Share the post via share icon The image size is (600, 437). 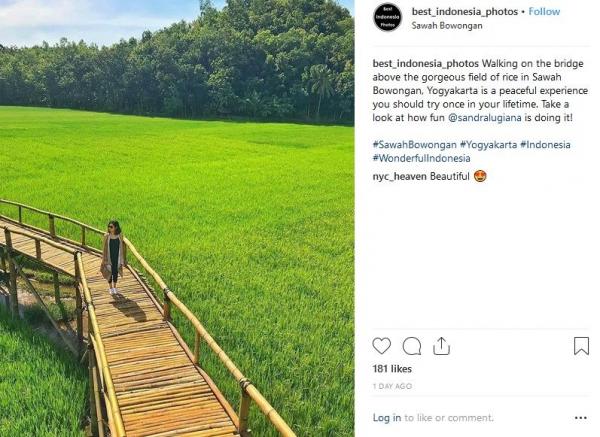point(441,346)
